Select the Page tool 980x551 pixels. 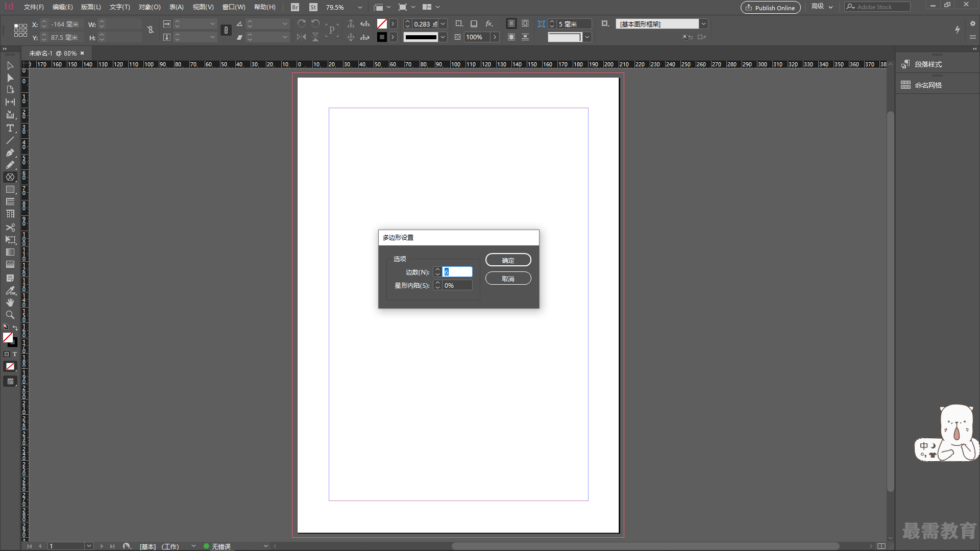click(x=10, y=90)
